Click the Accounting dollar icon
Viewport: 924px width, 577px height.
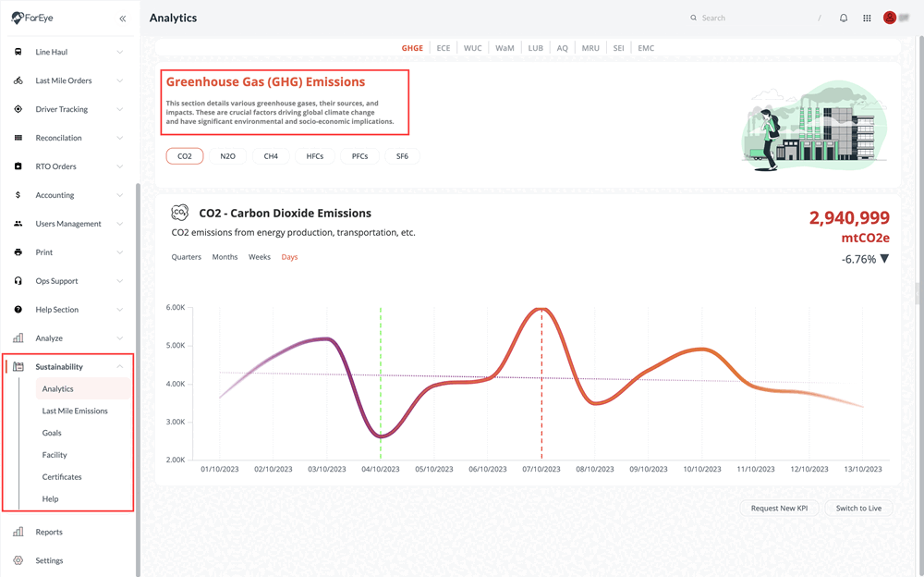tap(18, 195)
